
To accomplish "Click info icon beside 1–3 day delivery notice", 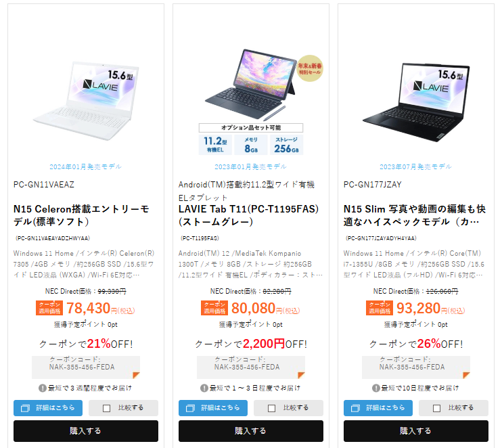I will [204, 388].
